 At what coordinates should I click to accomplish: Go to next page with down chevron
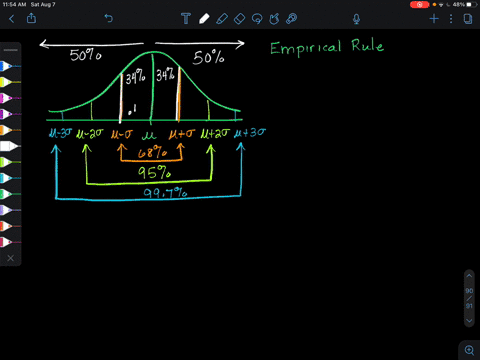point(469,321)
